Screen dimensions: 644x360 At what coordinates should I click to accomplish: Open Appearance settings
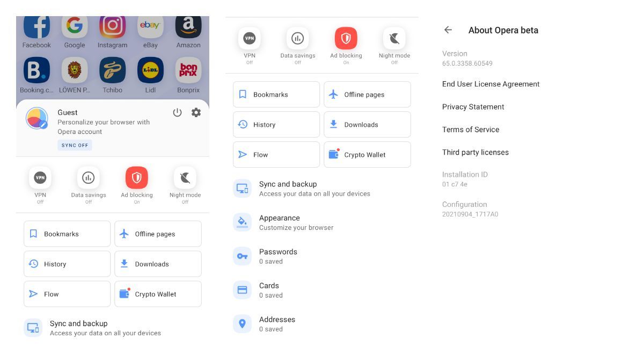click(279, 222)
